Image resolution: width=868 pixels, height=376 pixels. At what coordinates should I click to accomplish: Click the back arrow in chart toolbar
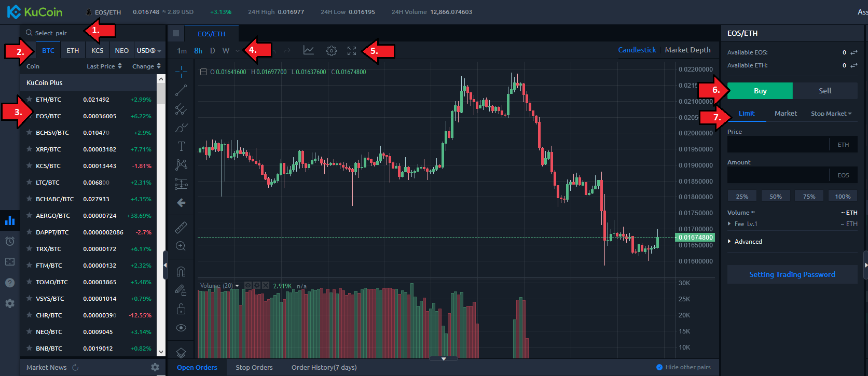pos(181,203)
